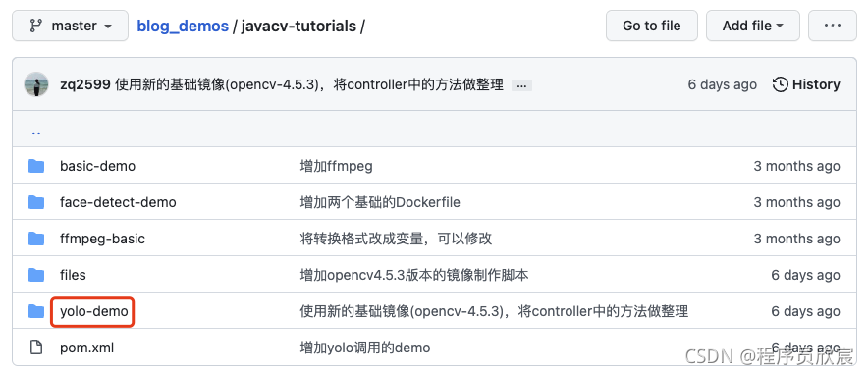Open the zq2599 author profile link
Image resolution: width=868 pixels, height=375 pixels.
point(85,84)
